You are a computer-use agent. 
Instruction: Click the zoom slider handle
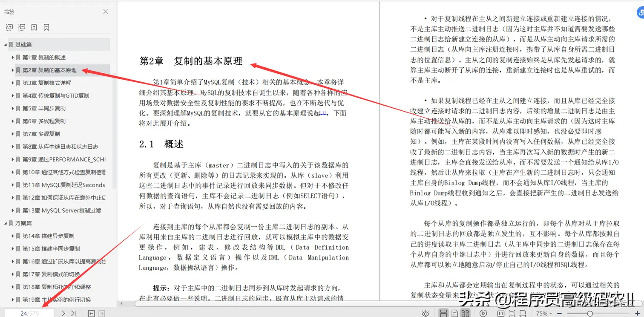(590, 313)
